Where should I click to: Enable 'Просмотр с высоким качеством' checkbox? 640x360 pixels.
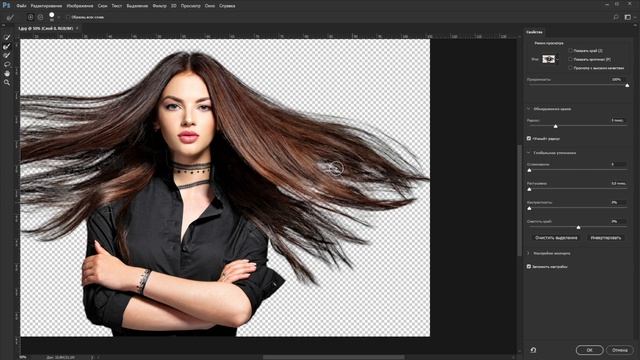point(570,68)
